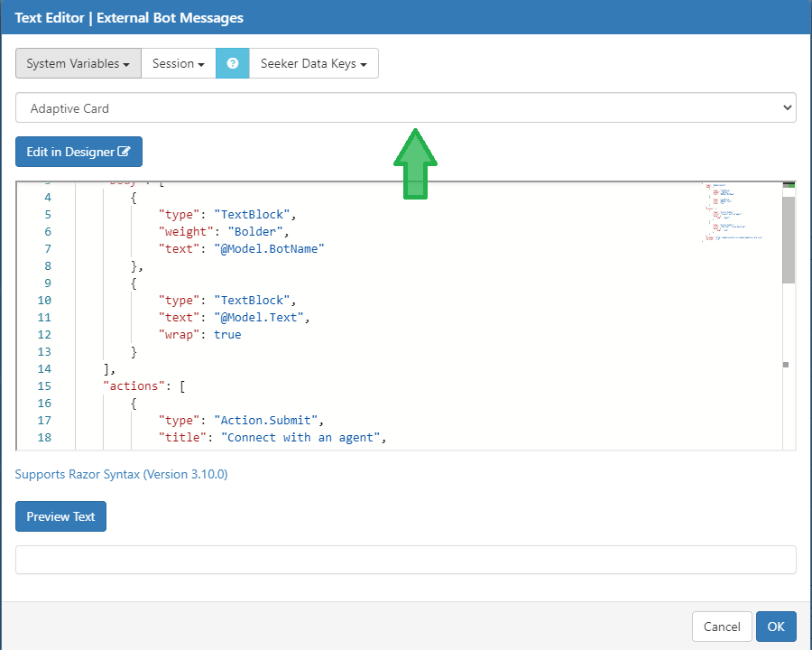Click "wrap" key on line 12
The width and height of the screenshot is (812, 650).
click(180, 335)
